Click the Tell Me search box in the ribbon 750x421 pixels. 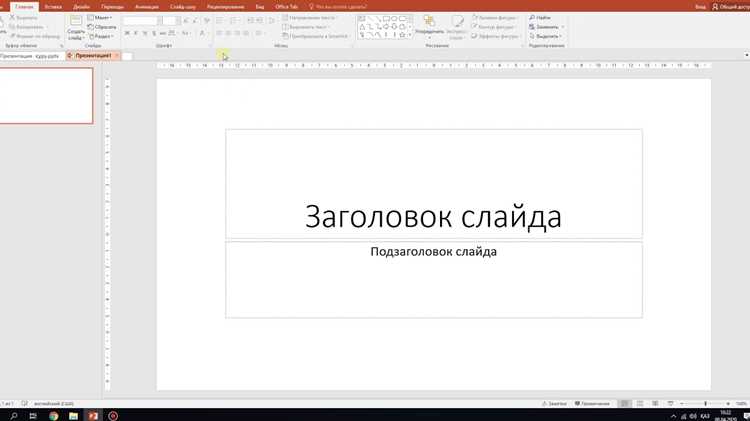(x=338, y=7)
